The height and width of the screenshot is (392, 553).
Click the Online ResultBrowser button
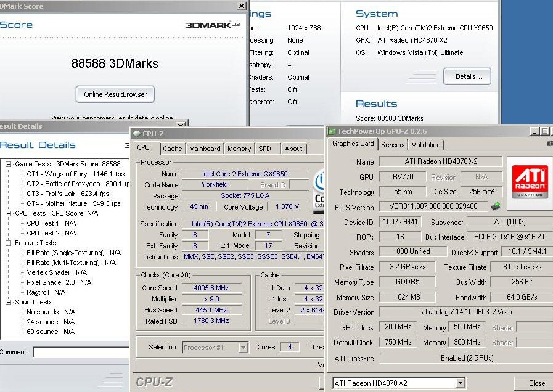pyautogui.click(x=115, y=94)
